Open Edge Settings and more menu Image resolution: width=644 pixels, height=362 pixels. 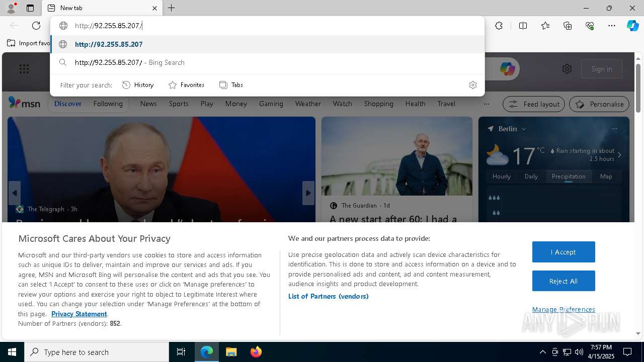click(x=612, y=26)
